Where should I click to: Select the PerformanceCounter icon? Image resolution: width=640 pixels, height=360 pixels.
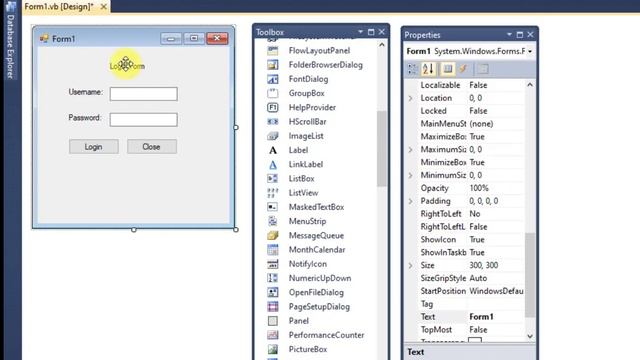[x=273, y=335]
